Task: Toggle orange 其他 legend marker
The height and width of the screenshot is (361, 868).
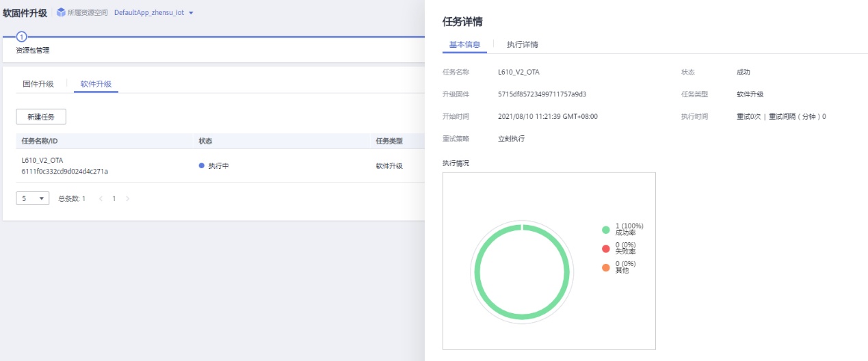Action: (605, 267)
